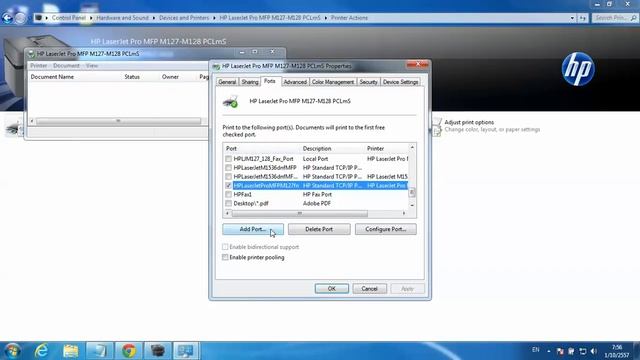Launch Internet Explorer from taskbar

41,351
